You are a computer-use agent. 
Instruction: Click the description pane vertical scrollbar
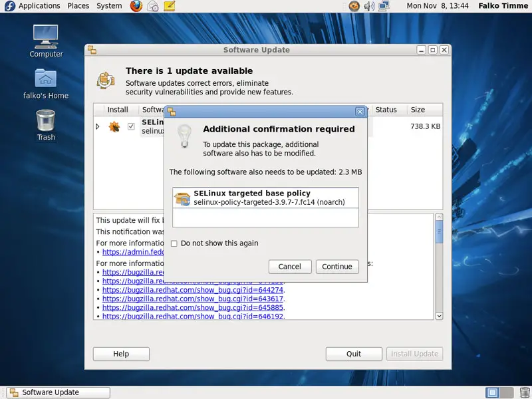click(x=439, y=266)
